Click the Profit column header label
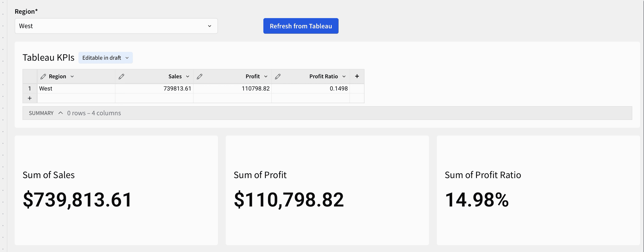 tap(253, 77)
